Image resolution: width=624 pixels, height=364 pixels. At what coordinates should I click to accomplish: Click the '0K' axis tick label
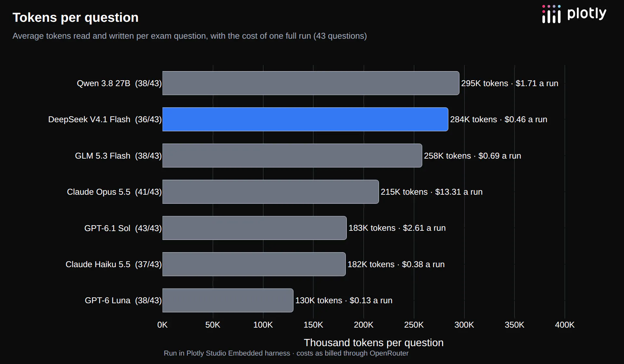click(162, 325)
